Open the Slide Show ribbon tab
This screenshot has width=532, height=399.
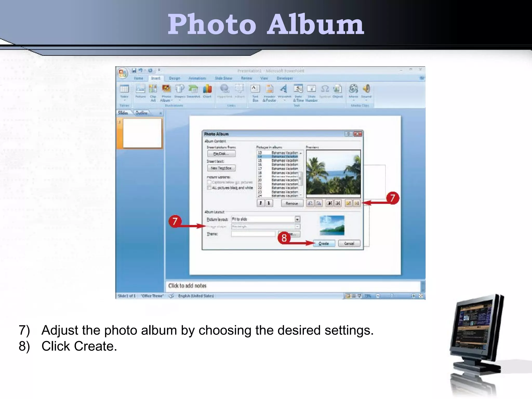point(223,78)
